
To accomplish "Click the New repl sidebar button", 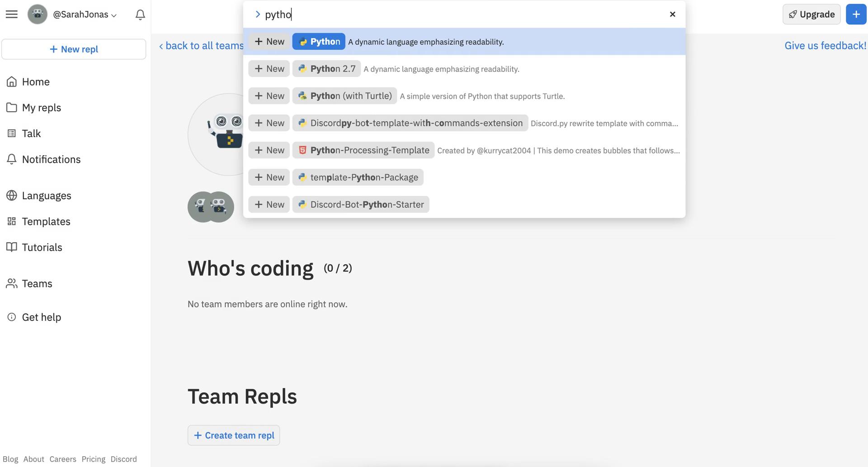I will [x=74, y=49].
